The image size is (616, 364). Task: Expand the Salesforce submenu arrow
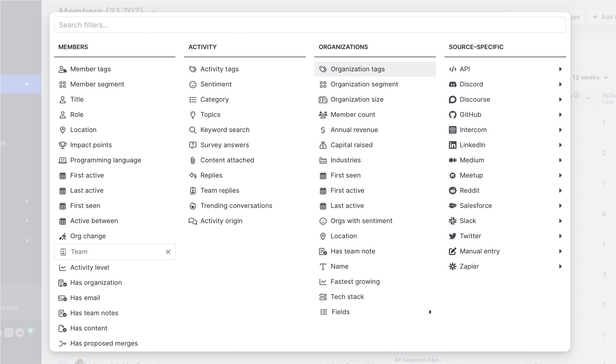point(560,206)
